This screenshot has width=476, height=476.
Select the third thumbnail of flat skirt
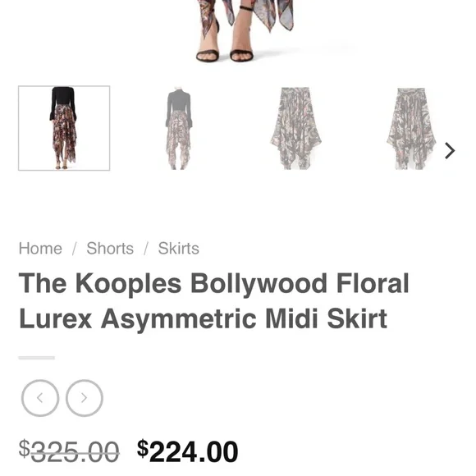[295, 128]
